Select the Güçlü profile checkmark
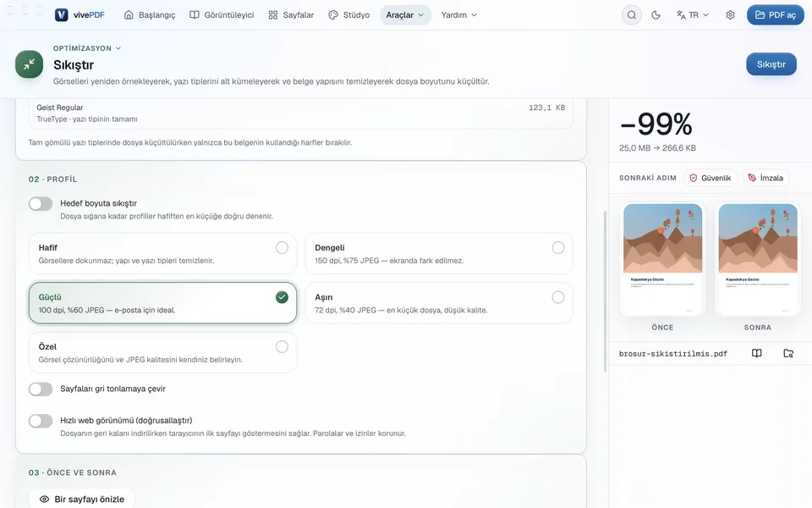Viewport: 812px width, 508px height. [282, 297]
